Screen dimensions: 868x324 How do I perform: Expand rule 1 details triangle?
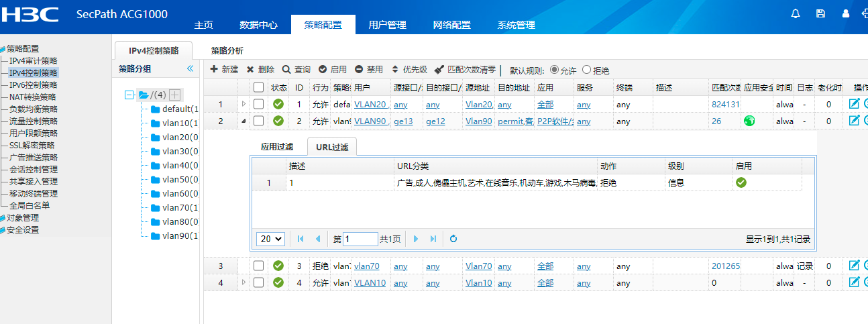click(243, 104)
